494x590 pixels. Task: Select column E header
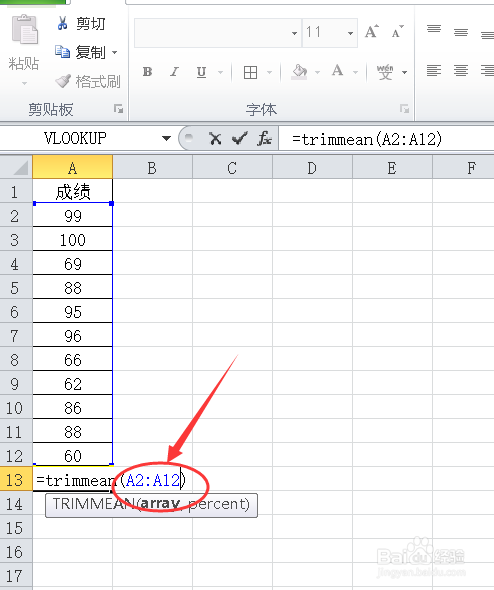point(392,167)
